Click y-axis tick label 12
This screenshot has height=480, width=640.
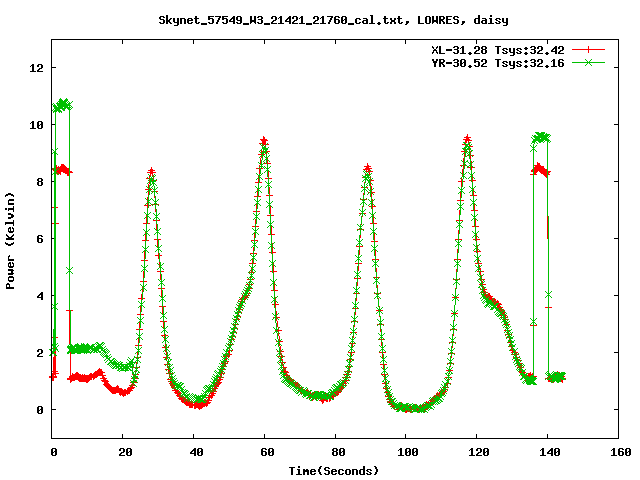pos(36,68)
